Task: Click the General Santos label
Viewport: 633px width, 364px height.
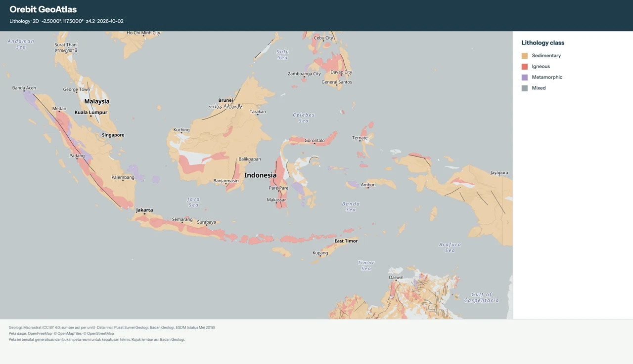Action: 337,82
